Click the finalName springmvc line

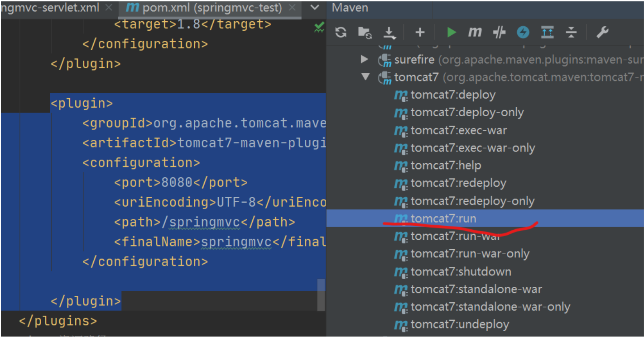[x=220, y=242]
